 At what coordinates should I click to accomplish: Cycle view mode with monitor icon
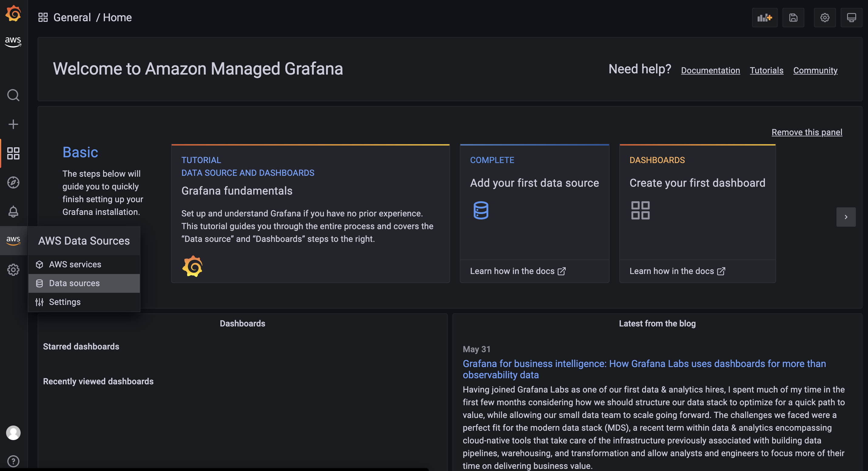[x=851, y=18]
